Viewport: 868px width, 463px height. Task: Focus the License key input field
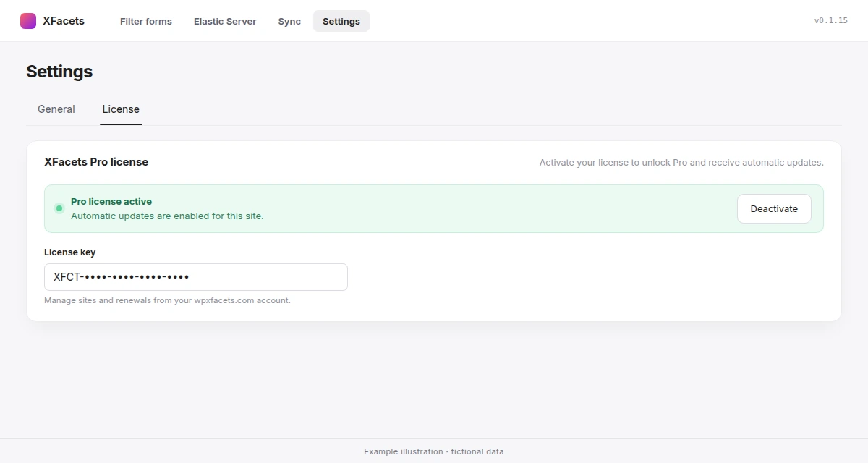tap(196, 277)
